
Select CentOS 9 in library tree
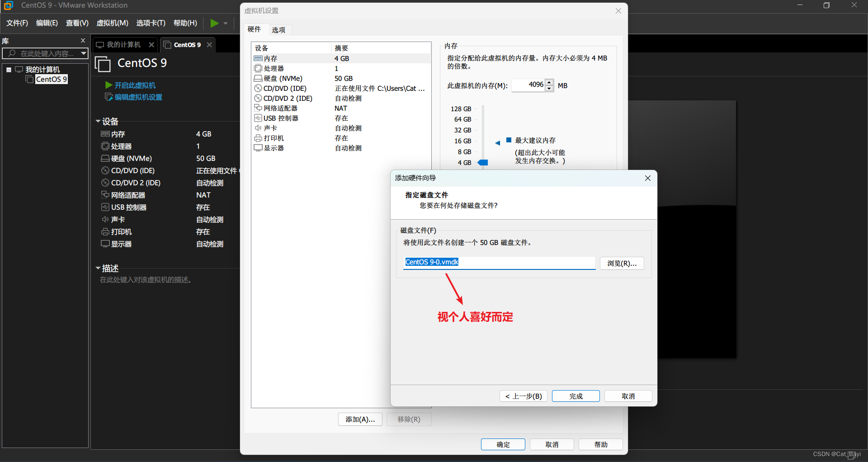(52, 79)
